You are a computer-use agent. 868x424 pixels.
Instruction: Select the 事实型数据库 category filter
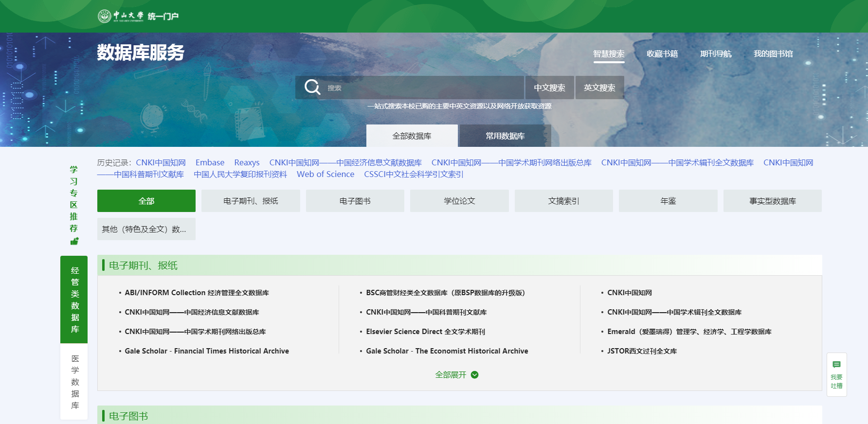772,201
